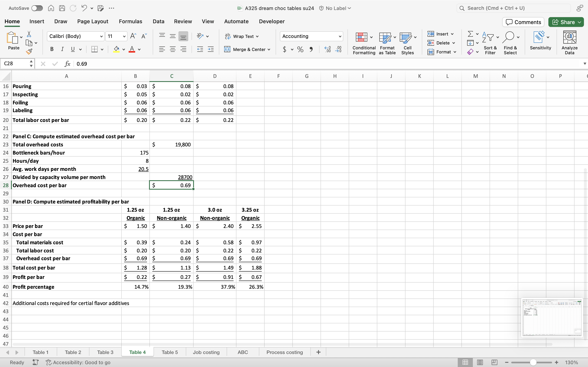Click the zoom slider handle
The image size is (588, 367).
(x=533, y=362)
